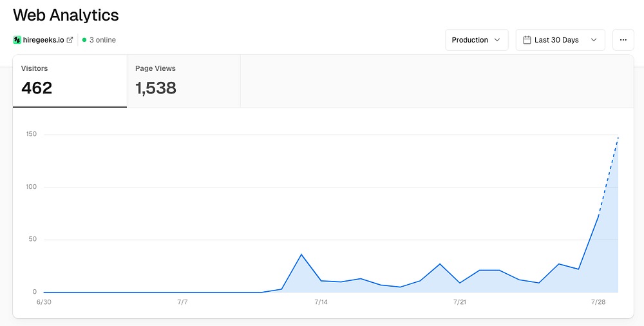Click the dashed projected line segment
This screenshot has height=326, width=644.
pos(609,176)
